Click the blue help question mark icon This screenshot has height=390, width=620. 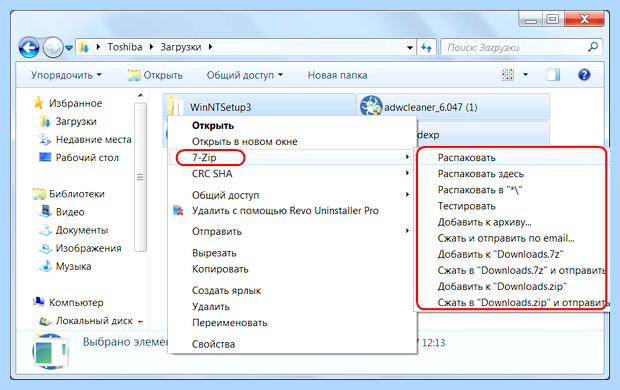click(584, 74)
